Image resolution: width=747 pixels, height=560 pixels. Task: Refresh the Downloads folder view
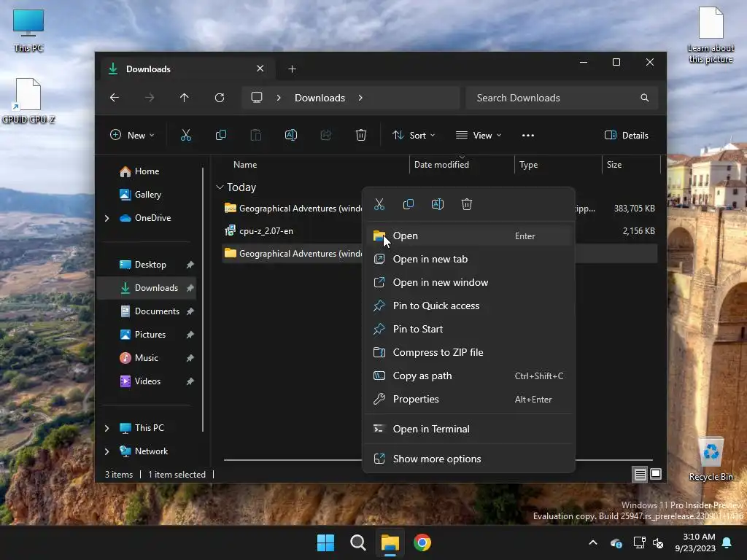(219, 98)
